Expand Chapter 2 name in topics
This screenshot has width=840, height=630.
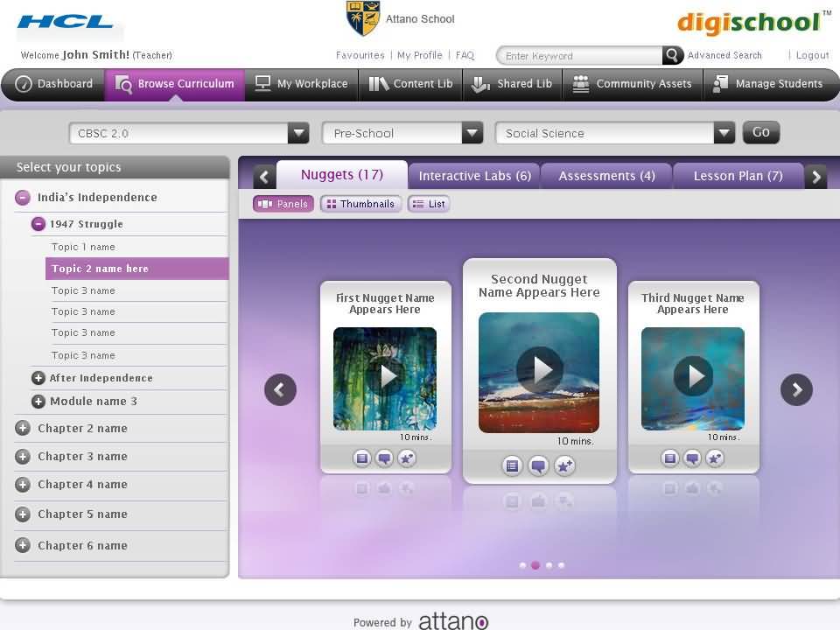23,428
